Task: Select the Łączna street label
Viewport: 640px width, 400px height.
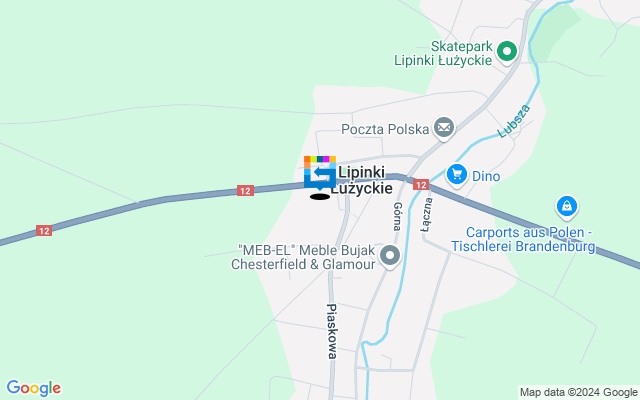Action: tap(427, 215)
